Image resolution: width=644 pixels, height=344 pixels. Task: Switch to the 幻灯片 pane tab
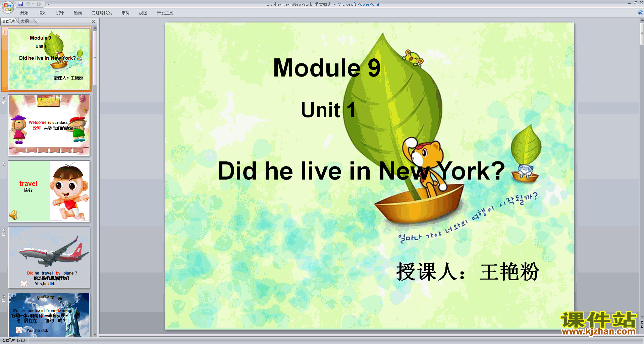(x=9, y=21)
